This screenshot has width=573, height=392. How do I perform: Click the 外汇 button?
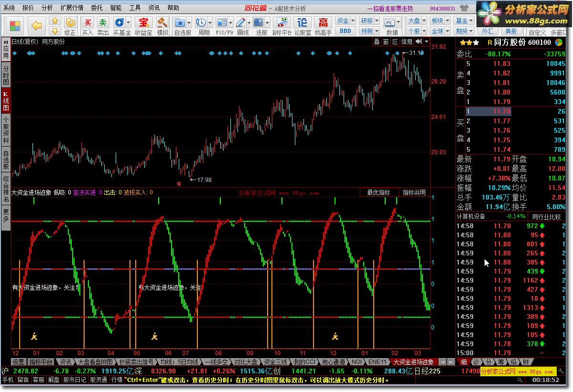[x=487, y=32]
